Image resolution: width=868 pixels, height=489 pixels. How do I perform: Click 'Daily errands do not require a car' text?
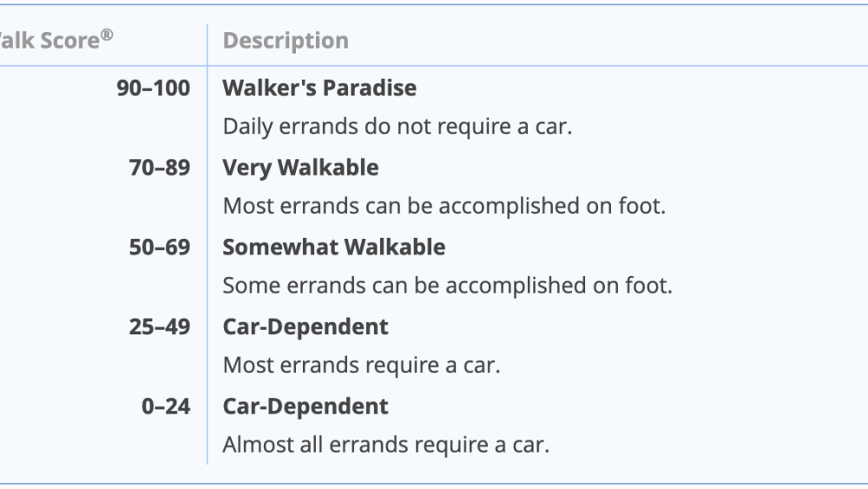(x=398, y=127)
